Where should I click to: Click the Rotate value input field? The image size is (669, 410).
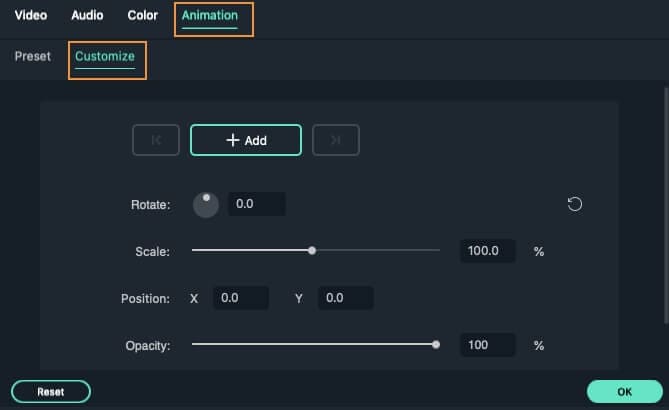pyautogui.click(x=257, y=204)
